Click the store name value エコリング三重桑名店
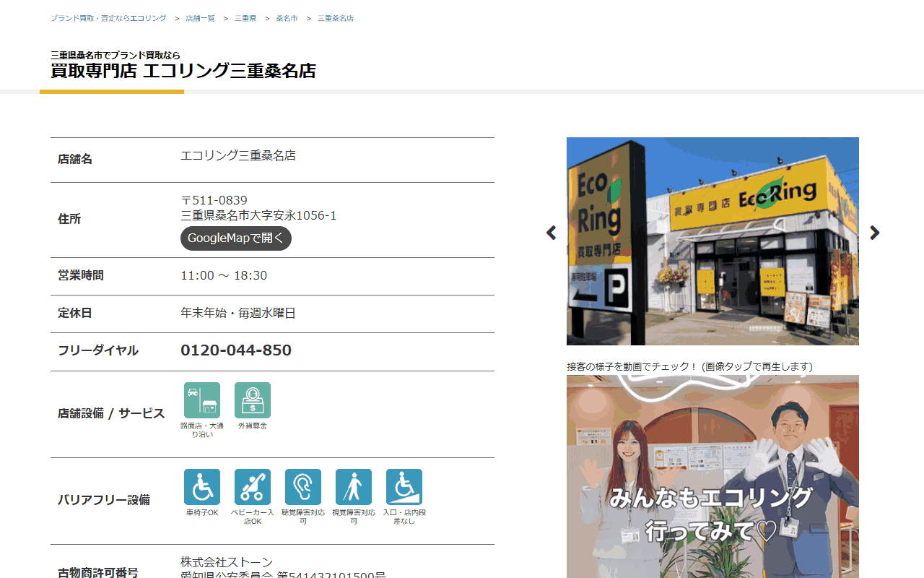This screenshot has width=924, height=578. [238, 155]
